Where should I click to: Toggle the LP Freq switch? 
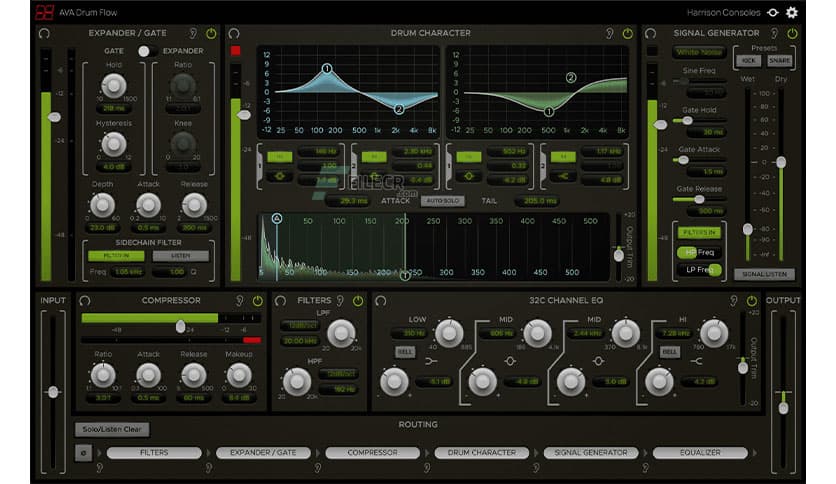[x=699, y=270]
